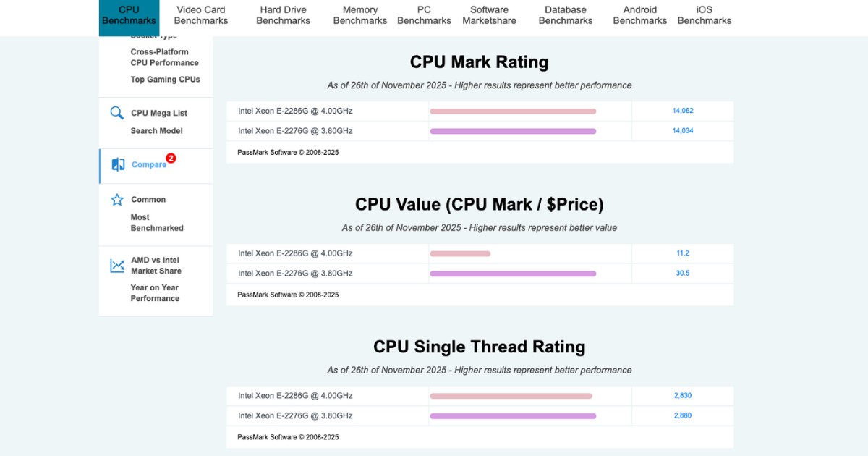Image resolution: width=868 pixels, height=456 pixels.
Task: Click the active CPU Benchmarks tab
Action: tap(129, 15)
